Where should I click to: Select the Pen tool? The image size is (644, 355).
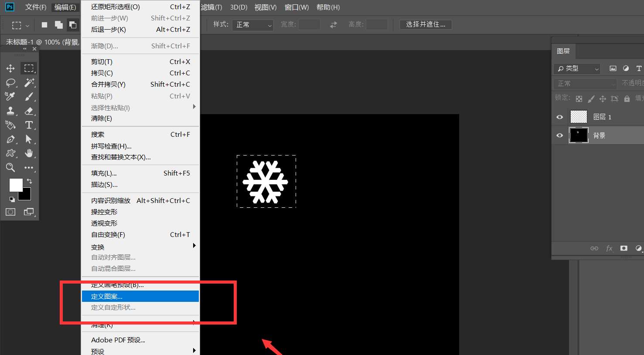tap(10, 139)
